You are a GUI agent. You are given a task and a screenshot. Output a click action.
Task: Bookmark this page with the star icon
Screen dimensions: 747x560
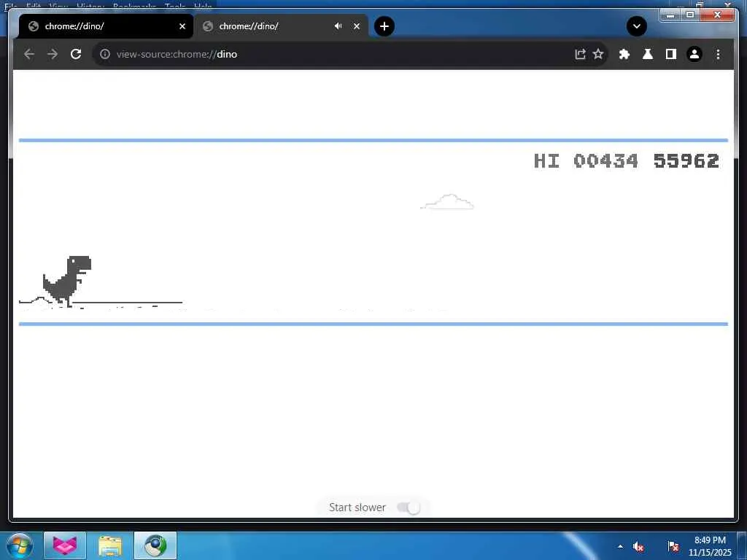(598, 54)
